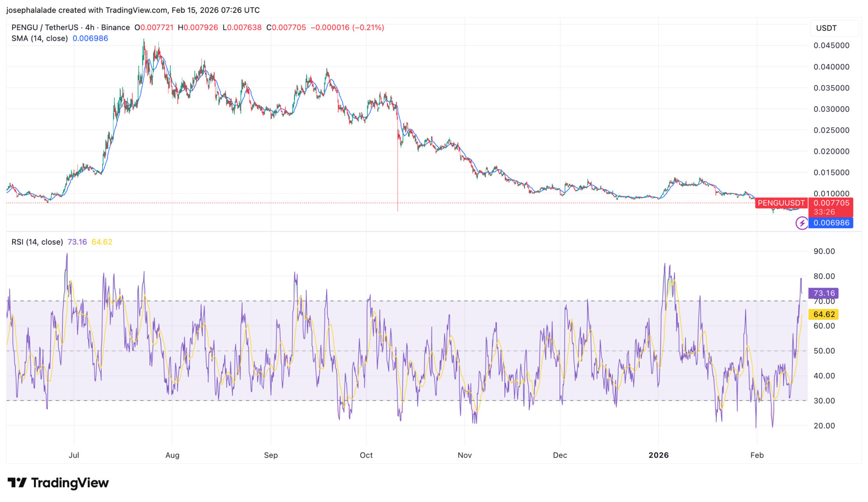This screenshot has width=868, height=502.
Task: Click the 2026 label on time axis
Action: tap(658, 455)
